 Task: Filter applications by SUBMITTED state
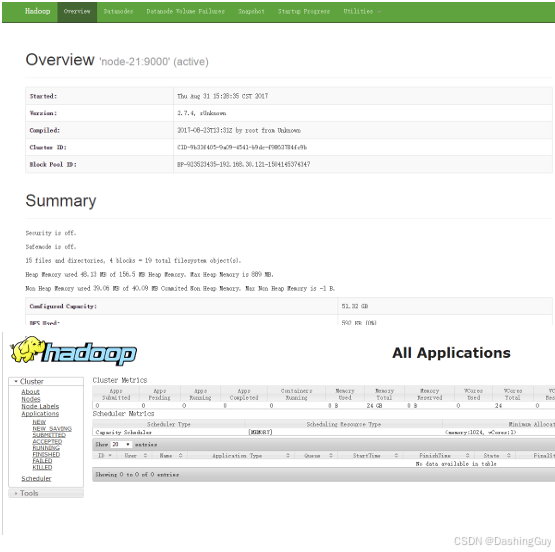(49, 435)
